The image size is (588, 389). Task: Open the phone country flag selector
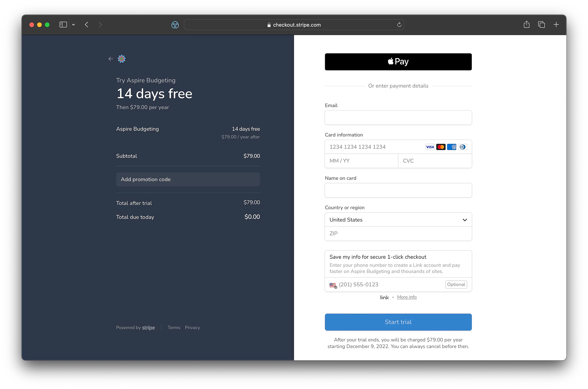[333, 285]
